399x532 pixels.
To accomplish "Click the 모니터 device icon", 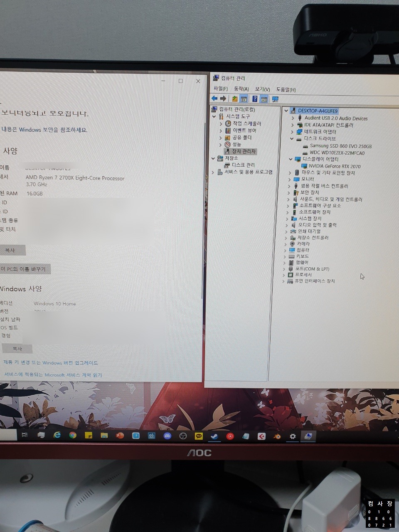I will coord(296,179).
